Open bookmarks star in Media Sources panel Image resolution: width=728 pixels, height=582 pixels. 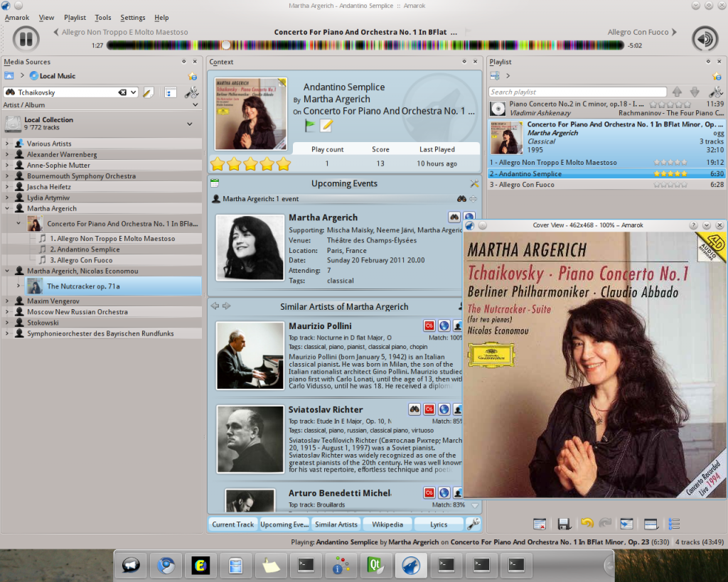[192, 76]
